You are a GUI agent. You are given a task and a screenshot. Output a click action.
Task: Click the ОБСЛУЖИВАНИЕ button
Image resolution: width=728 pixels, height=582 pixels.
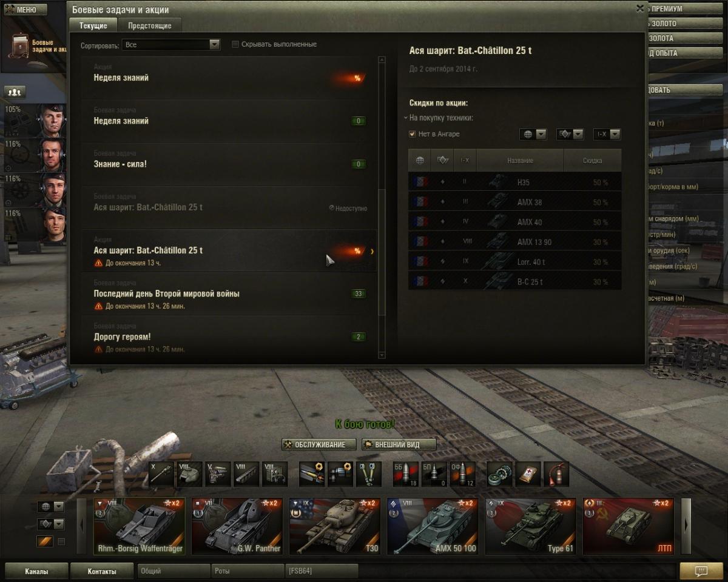[318, 444]
